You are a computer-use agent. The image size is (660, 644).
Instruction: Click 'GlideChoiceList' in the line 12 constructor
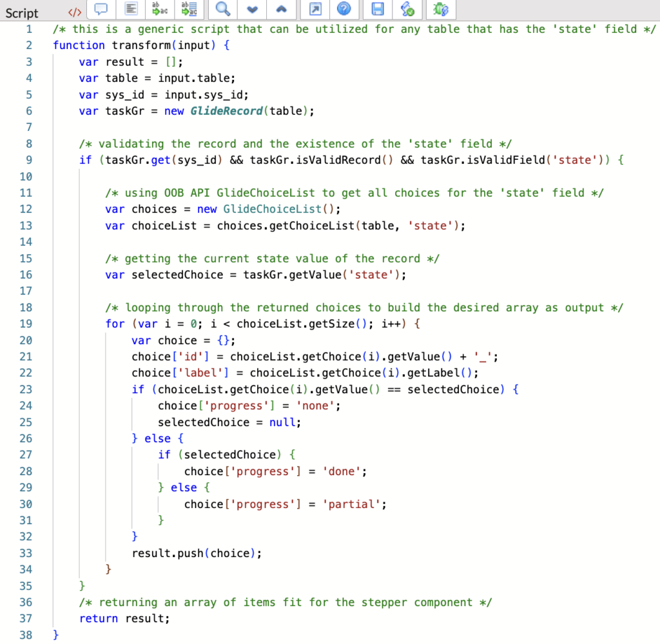click(273, 209)
